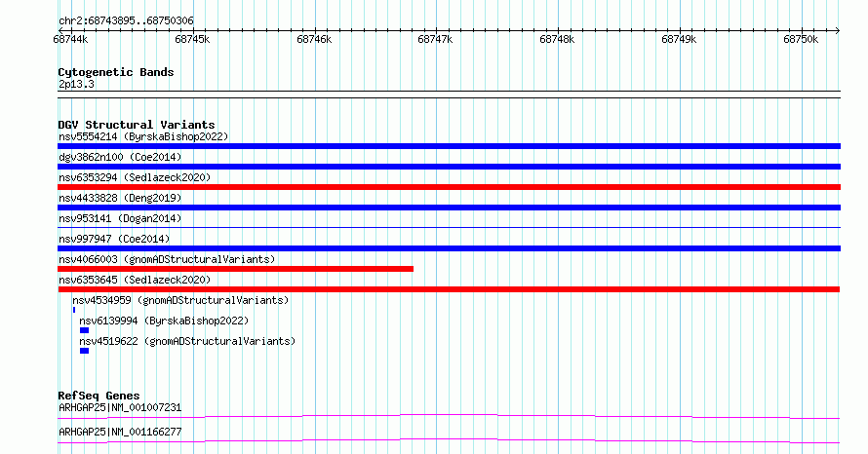Image resolution: width=868 pixels, height=454 pixels.
Task: Click the 68746k ruler tick label
Action: [314, 39]
